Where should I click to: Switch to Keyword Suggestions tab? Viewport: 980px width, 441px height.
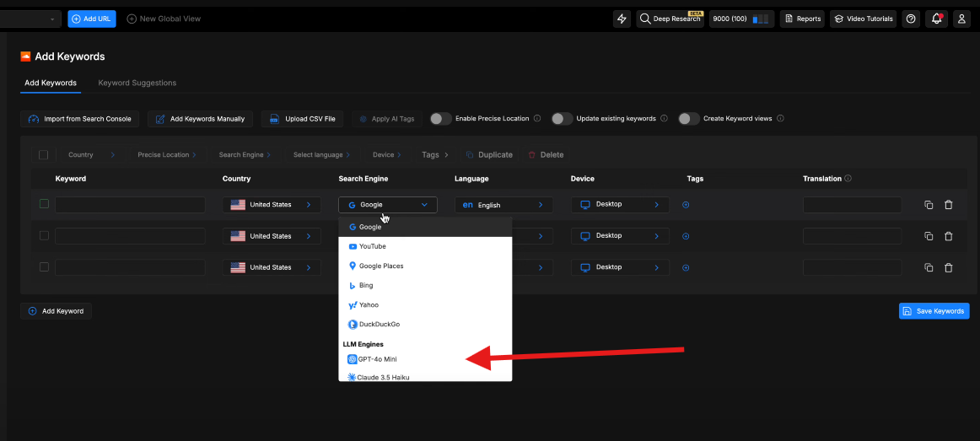[137, 83]
